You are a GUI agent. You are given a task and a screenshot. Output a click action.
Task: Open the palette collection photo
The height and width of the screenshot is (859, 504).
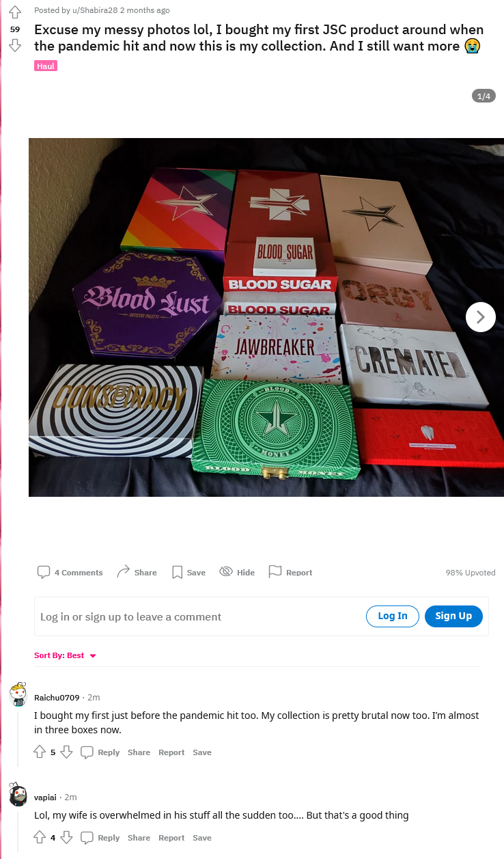(266, 317)
